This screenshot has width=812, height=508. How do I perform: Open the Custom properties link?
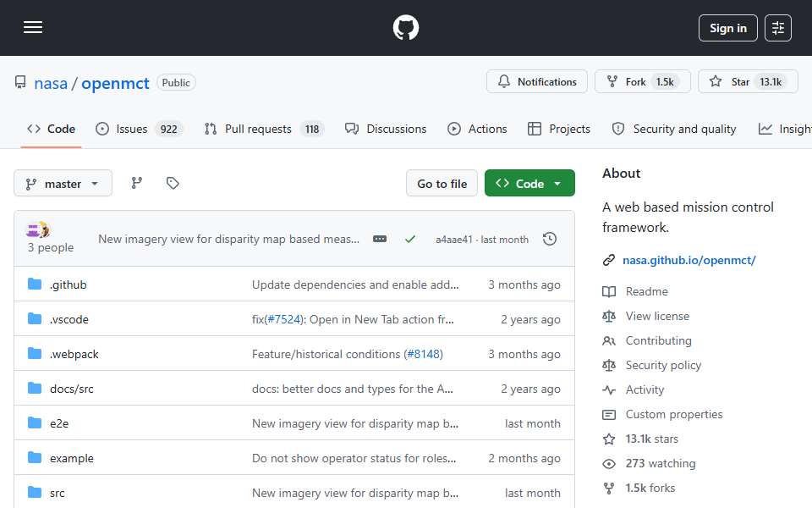point(674,414)
